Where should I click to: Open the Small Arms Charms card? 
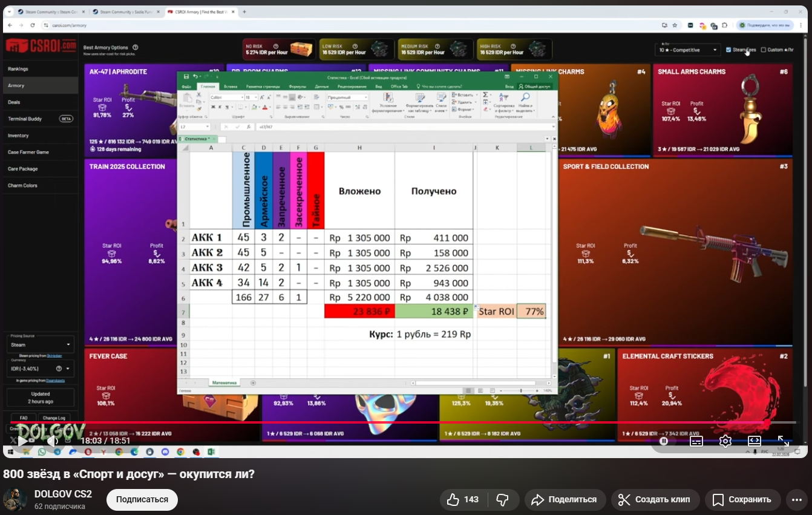coord(722,109)
